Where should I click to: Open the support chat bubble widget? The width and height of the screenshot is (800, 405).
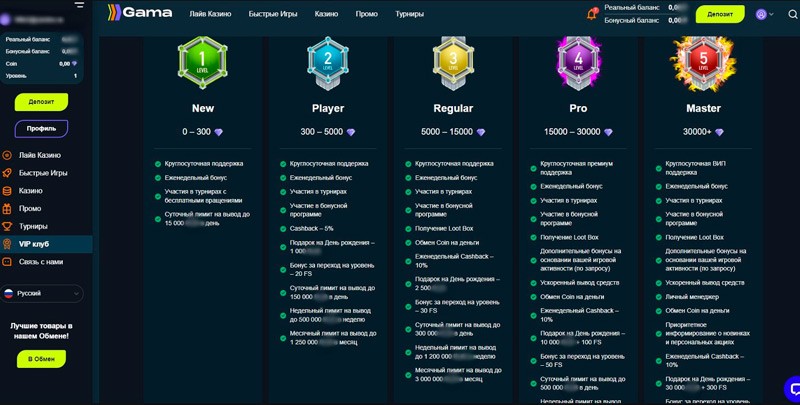tap(791, 388)
